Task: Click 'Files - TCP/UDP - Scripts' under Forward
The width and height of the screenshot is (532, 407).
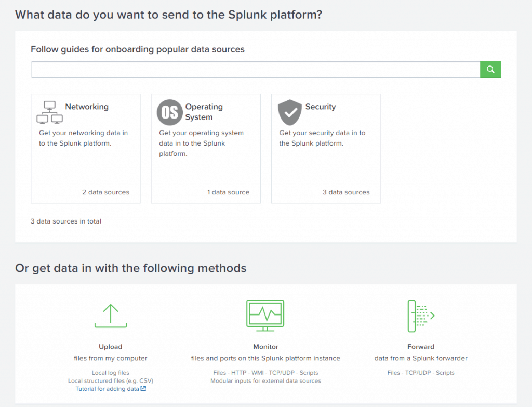Action: [x=421, y=373]
